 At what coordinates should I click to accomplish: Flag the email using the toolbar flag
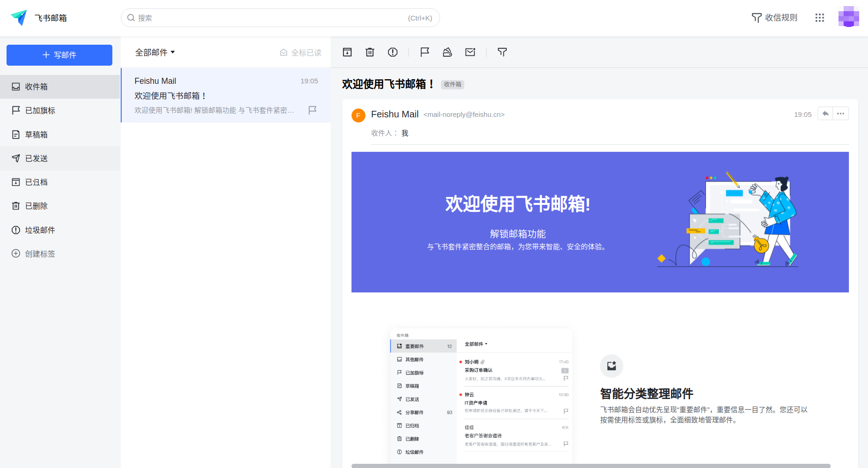pyautogui.click(x=425, y=52)
